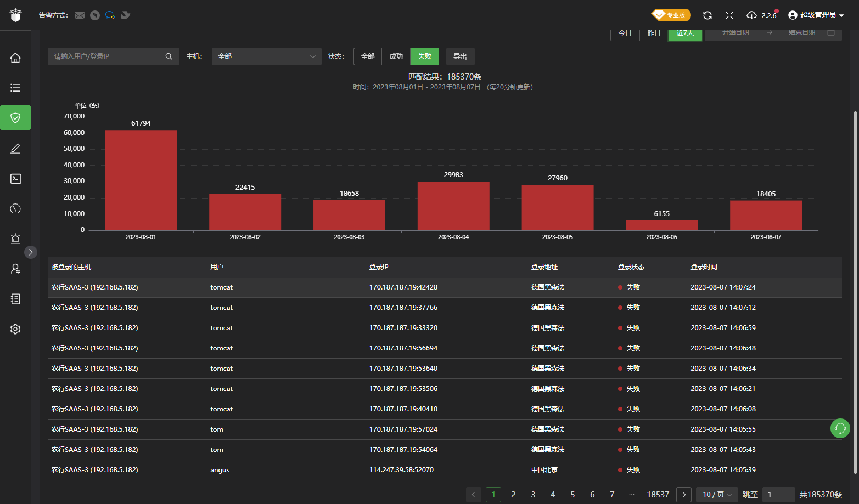Click the email alert method icon

point(80,15)
